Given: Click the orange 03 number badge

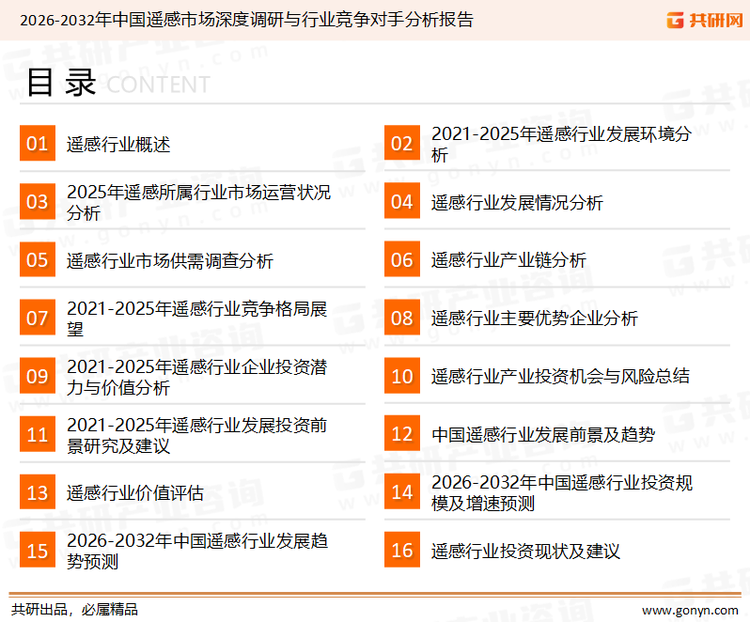Looking at the screenshot, I should (37, 201).
